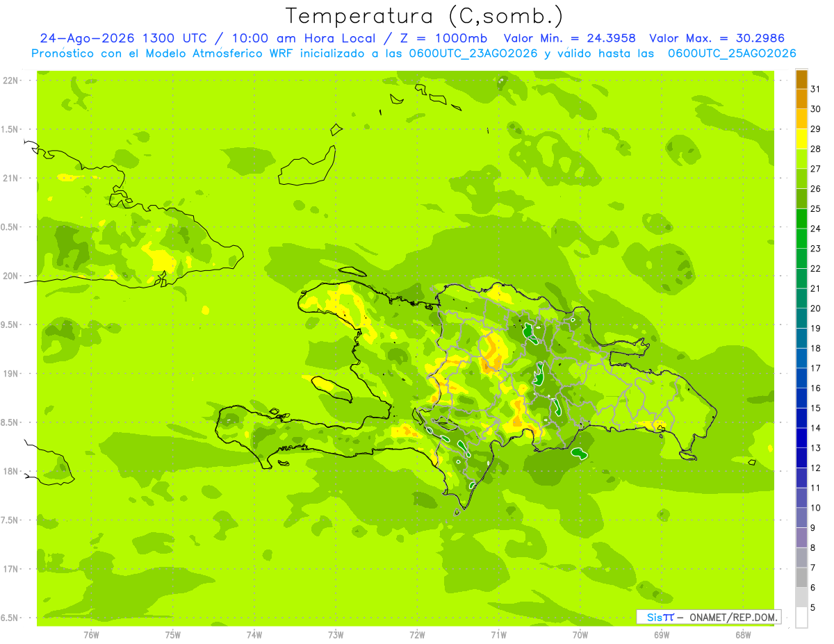Click the '9.5N' latitude label
Viewport: 834px width, 644px height.
[x=10, y=325]
